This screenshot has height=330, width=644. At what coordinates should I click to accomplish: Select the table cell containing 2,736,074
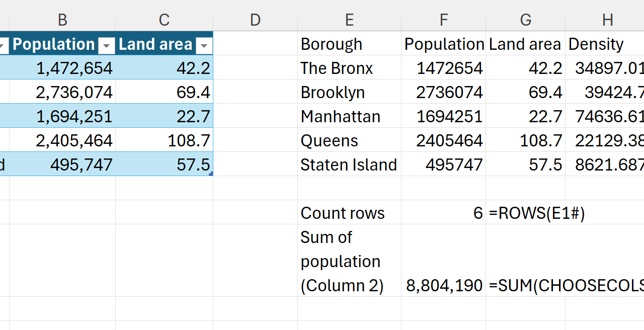(x=74, y=93)
